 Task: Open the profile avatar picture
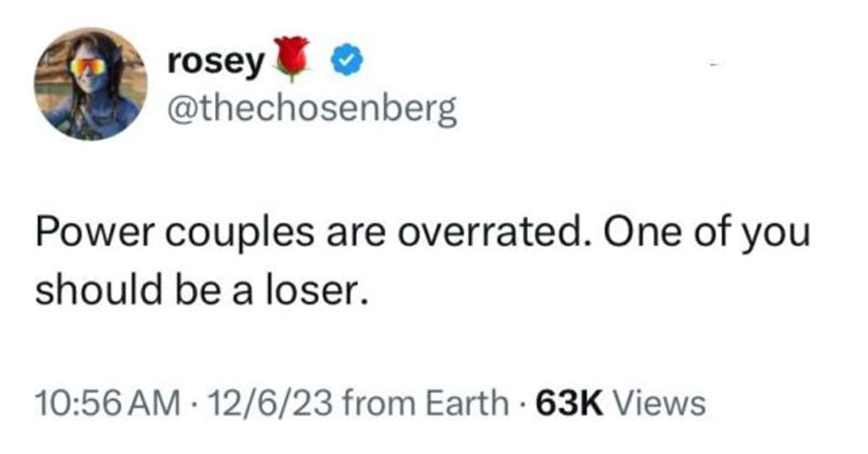91,83
